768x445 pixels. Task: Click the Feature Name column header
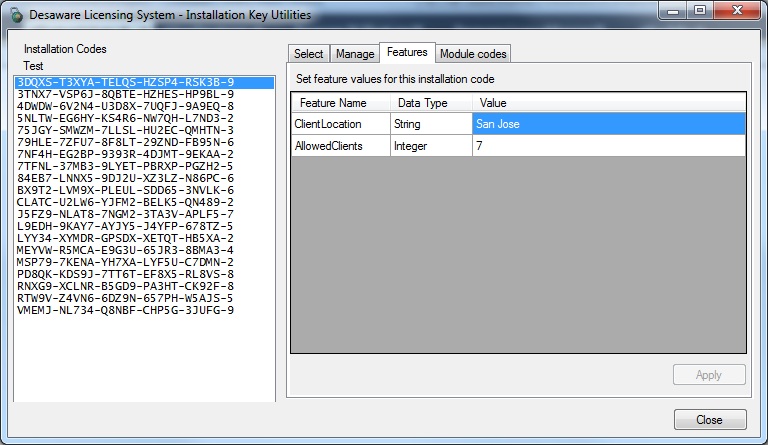click(x=341, y=103)
